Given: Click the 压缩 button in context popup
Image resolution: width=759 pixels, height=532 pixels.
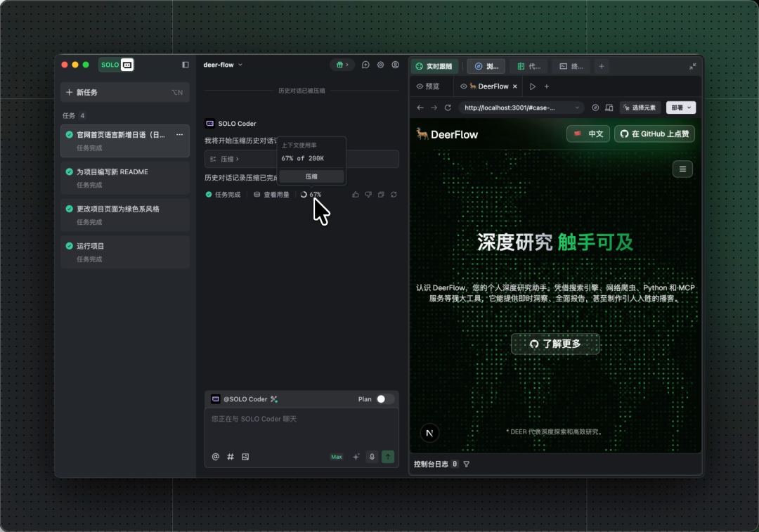Looking at the screenshot, I should pos(311,176).
